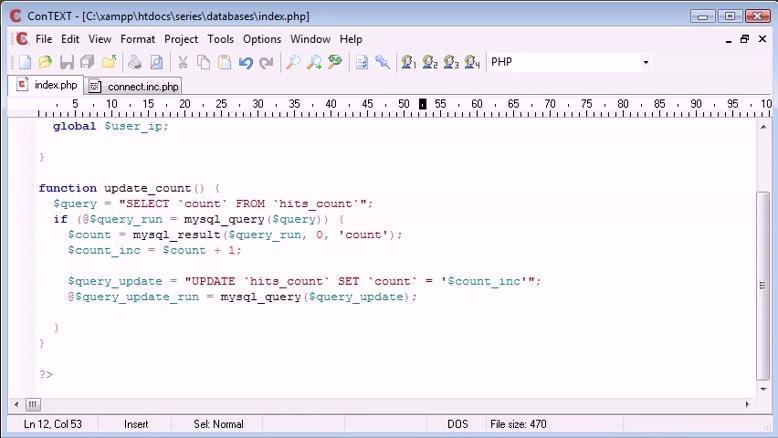Undo the last edit
This screenshot has width=778, height=438.
246,62
